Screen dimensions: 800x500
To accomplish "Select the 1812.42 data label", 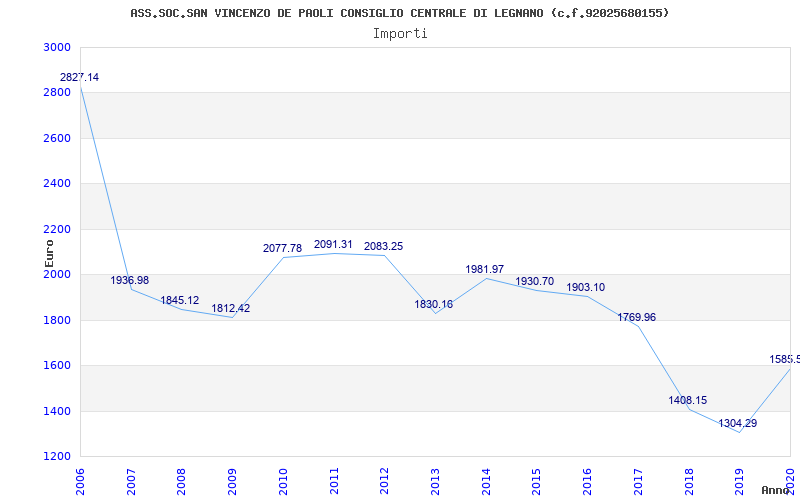I will [231, 308].
